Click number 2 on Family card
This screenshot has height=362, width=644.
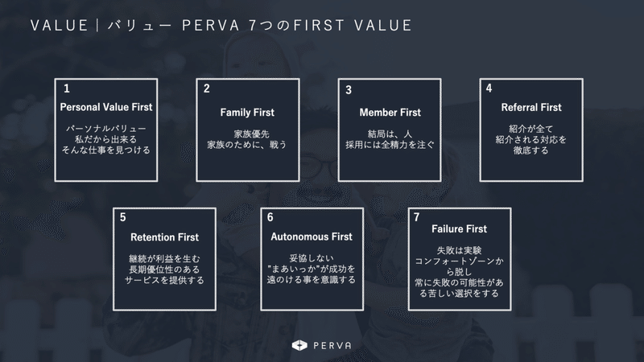pyautogui.click(x=207, y=88)
